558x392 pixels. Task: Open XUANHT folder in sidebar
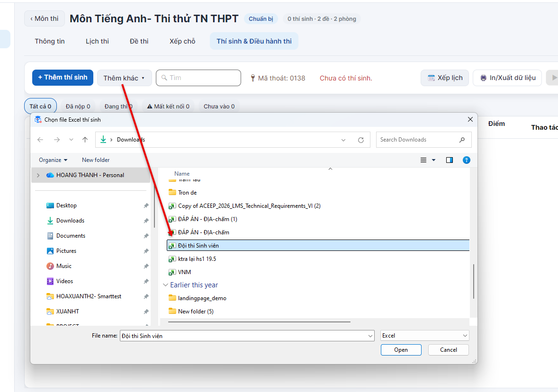[67, 312]
